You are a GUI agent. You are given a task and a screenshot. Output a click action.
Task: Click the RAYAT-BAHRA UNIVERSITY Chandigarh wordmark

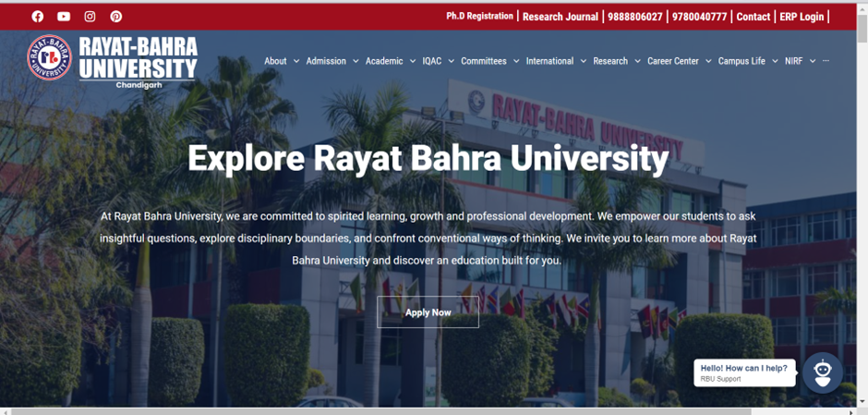[139, 63]
